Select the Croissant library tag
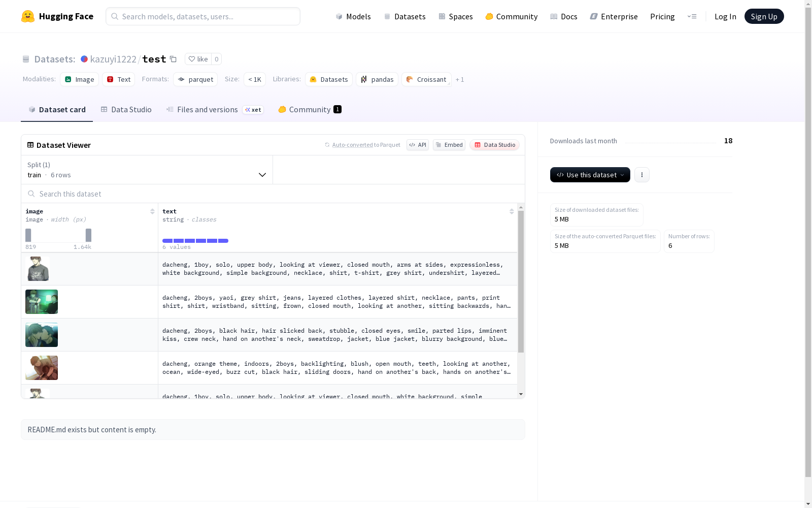 pyautogui.click(x=426, y=79)
